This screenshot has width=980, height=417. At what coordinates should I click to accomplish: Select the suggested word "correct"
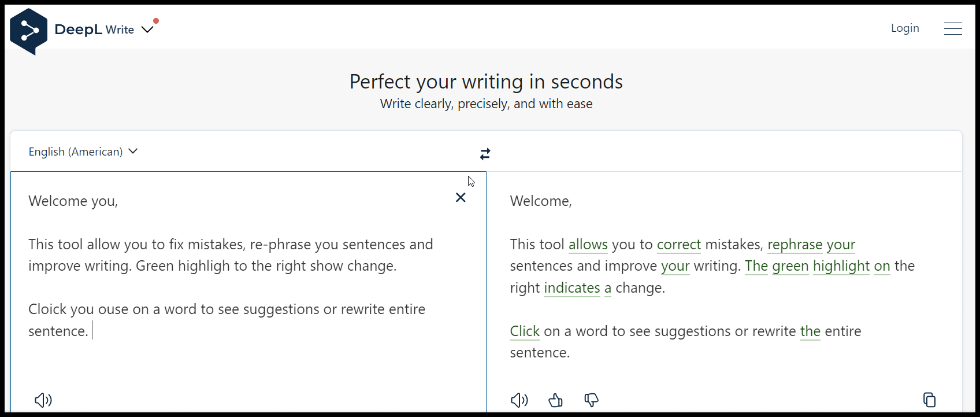tap(678, 245)
